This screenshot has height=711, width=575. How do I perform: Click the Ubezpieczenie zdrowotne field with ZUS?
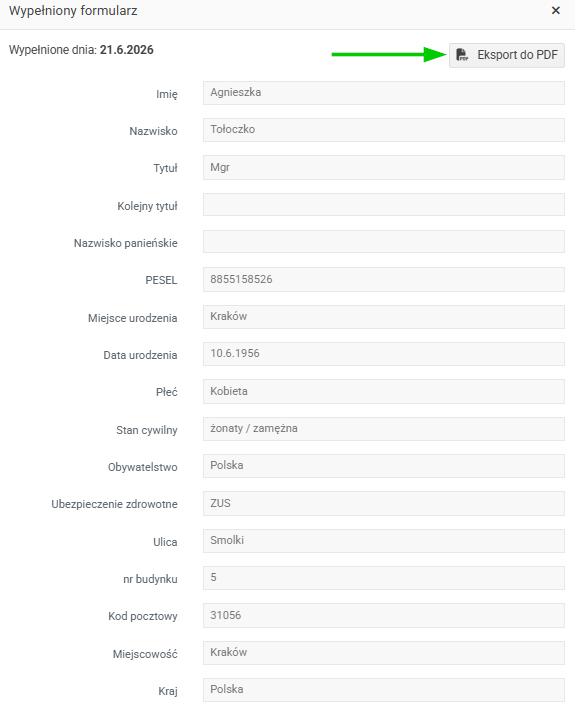point(384,503)
